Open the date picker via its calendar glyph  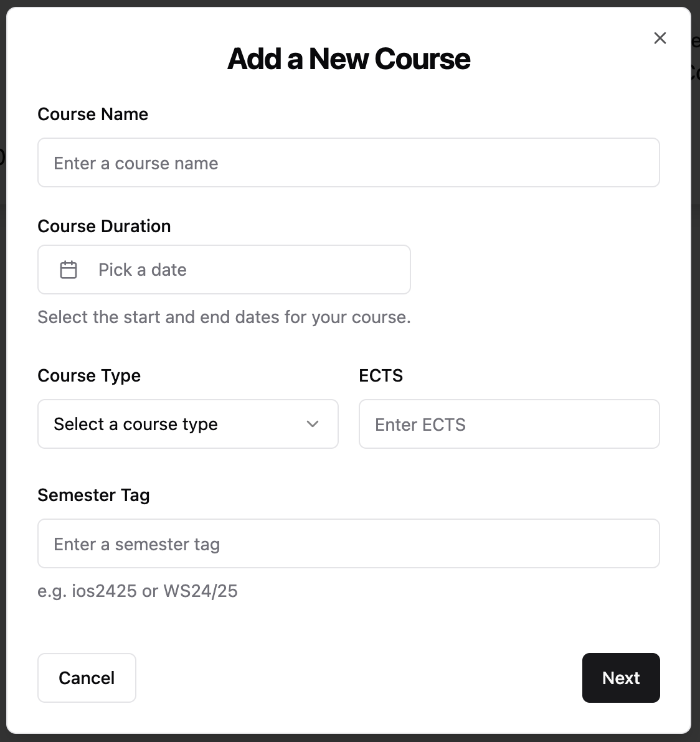click(69, 270)
